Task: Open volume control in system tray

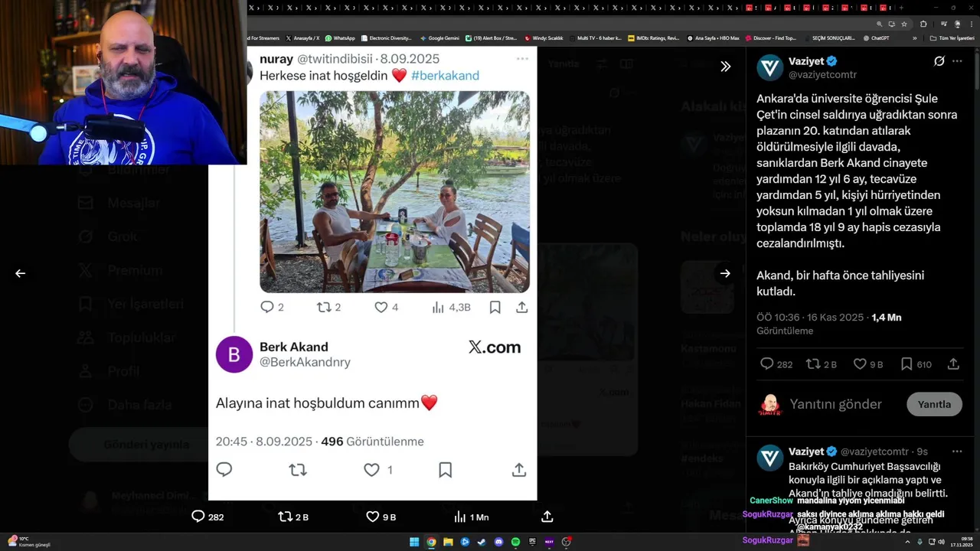Action: click(941, 542)
